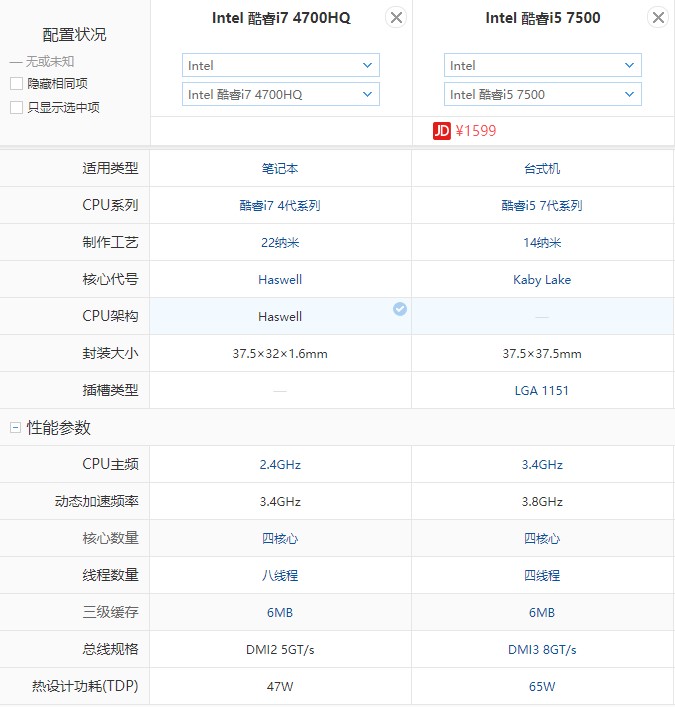Screen dimensions: 675x707
Task: Click the Intel 酷睿i7 4700HQ header title
Action: click(x=281, y=18)
